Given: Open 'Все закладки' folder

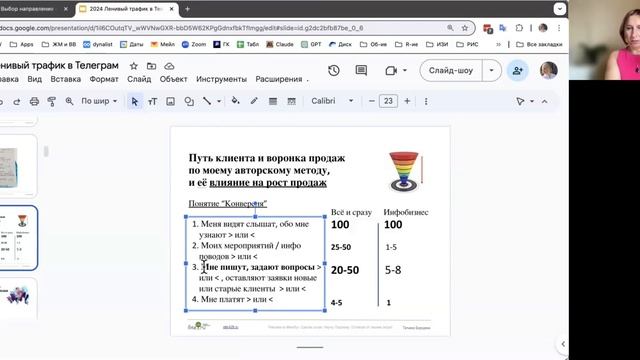Looking at the screenshot, I should [539, 44].
